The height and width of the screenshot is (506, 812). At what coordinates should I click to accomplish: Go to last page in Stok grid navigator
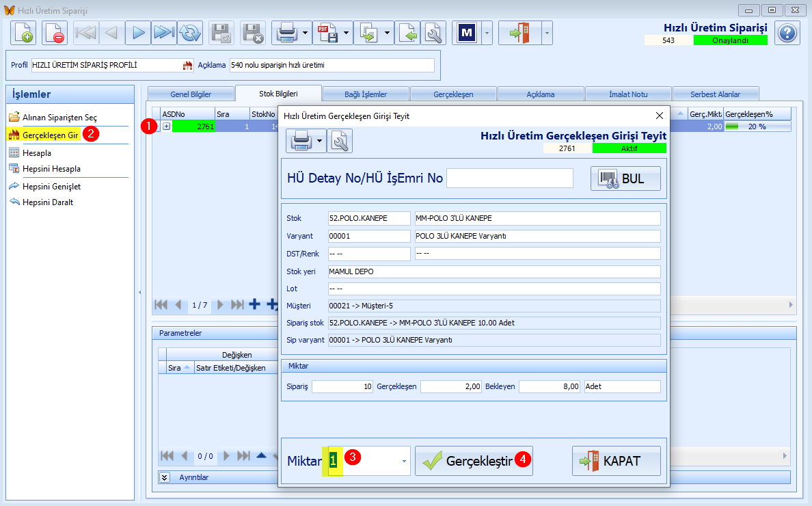(237, 304)
